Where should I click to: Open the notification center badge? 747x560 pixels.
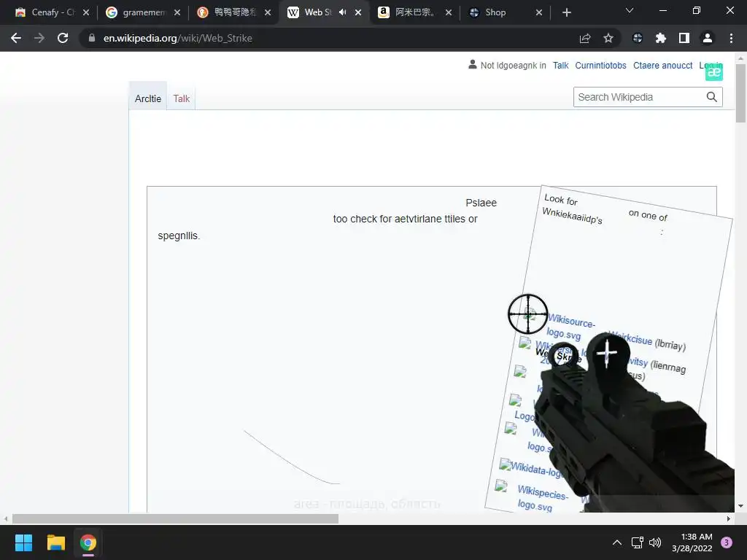tap(727, 542)
